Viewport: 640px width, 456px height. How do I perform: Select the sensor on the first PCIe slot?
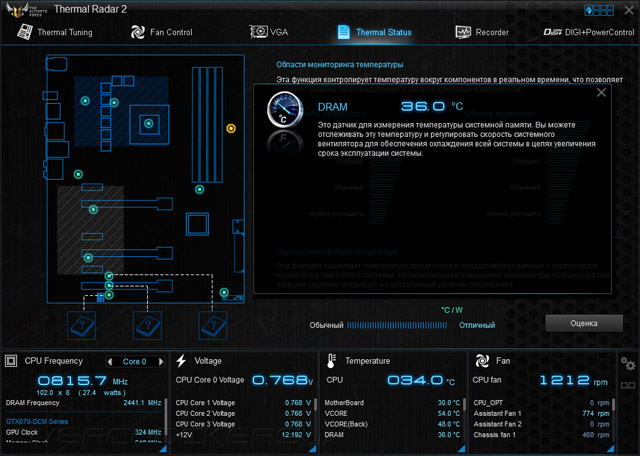(93, 209)
